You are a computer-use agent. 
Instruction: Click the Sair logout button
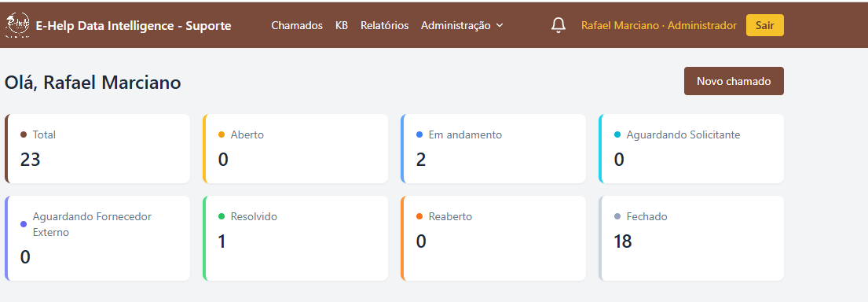tap(764, 25)
